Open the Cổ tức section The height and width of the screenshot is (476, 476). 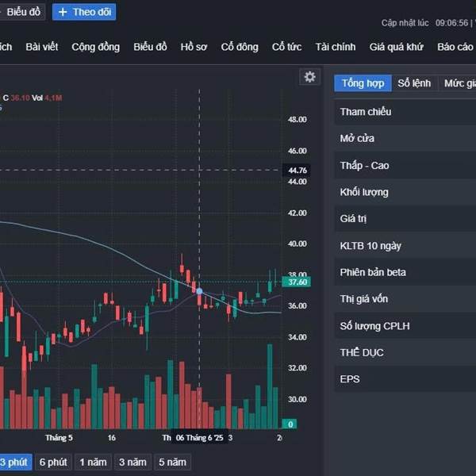tap(286, 47)
